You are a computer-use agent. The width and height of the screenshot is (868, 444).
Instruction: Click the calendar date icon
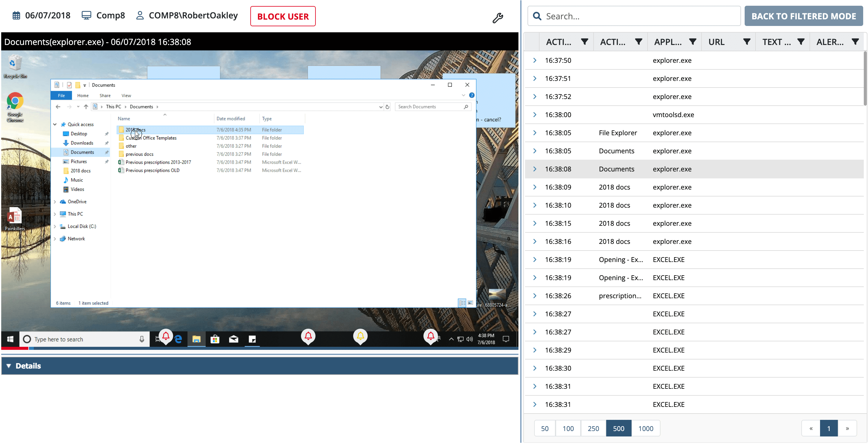(16, 15)
